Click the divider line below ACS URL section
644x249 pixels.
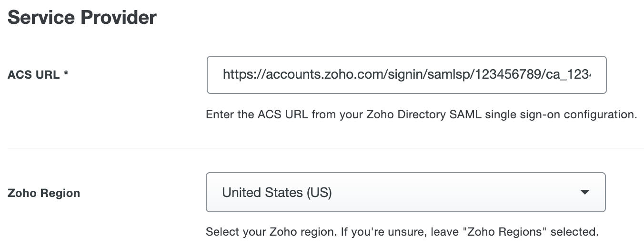pyautogui.click(x=325, y=148)
